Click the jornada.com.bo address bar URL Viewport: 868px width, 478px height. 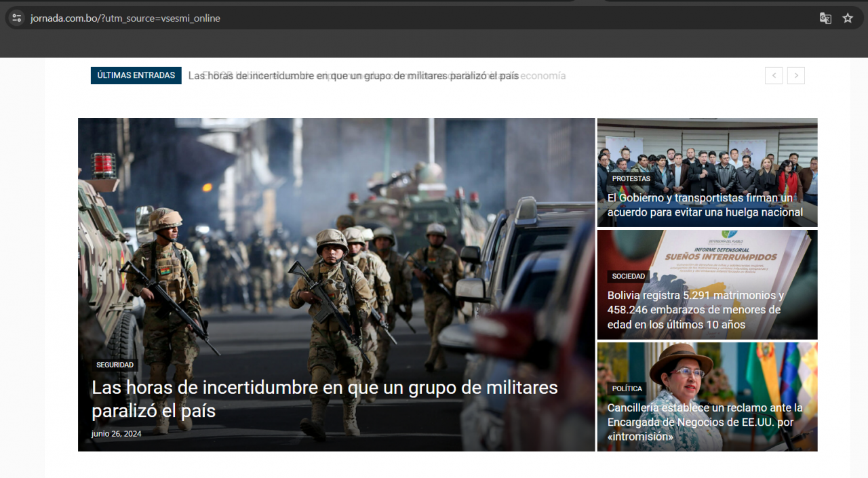click(x=125, y=18)
